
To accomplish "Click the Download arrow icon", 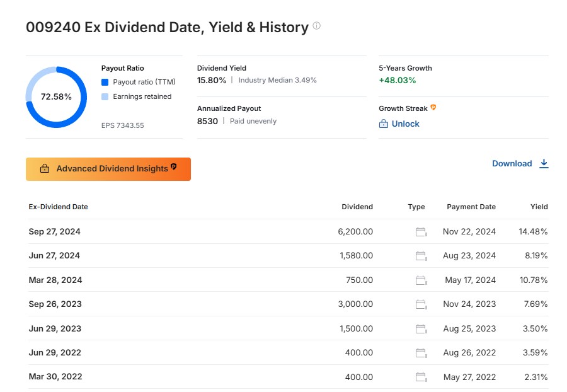I will (x=544, y=163).
